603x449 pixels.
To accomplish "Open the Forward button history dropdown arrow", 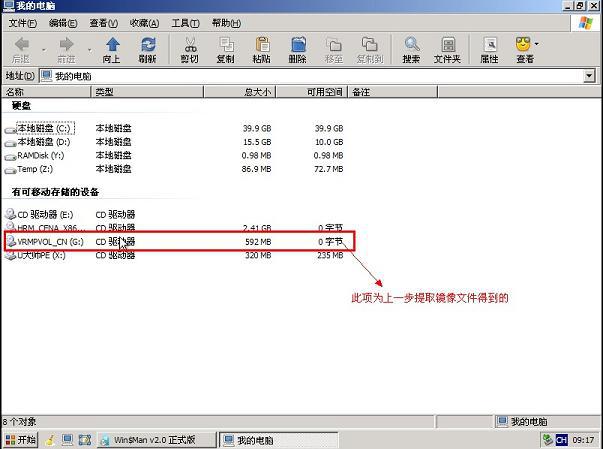I will pos(90,50).
